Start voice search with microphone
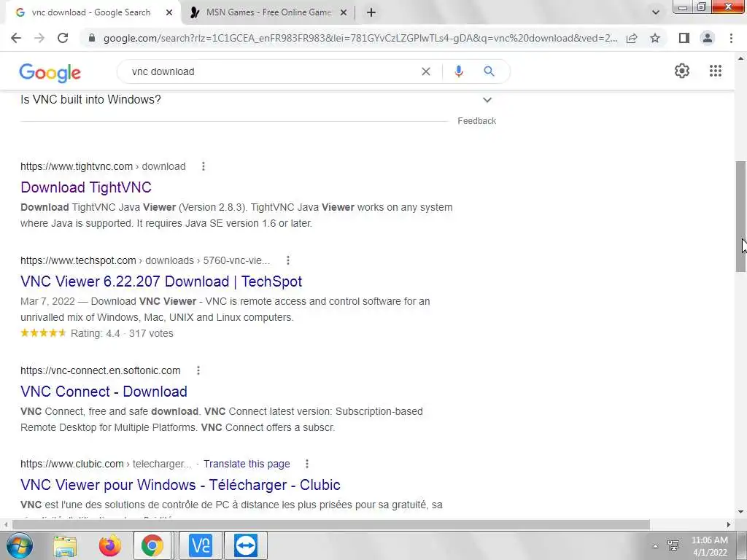 (458, 71)
